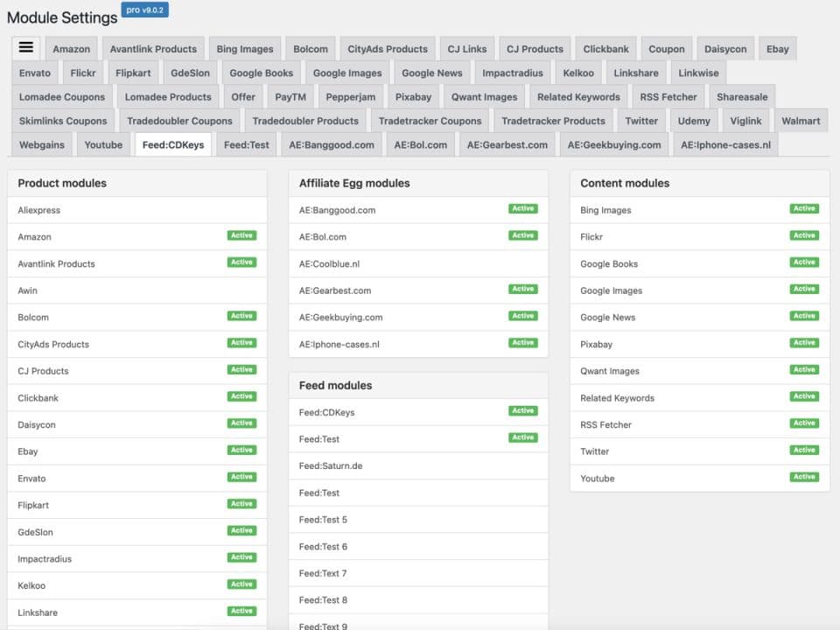Open the Avantlink Products tab
840x630 pixels.
point(153,49)
